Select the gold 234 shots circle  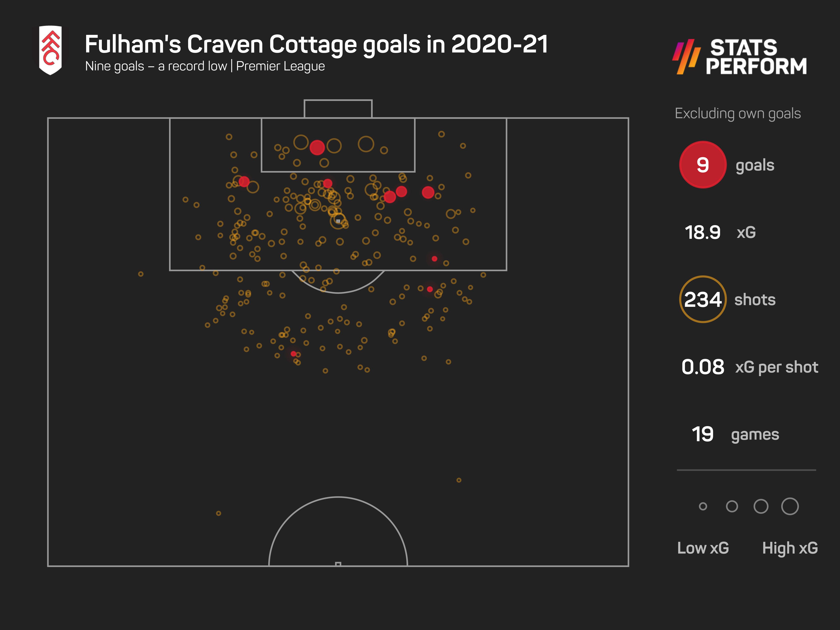(702, 299)
